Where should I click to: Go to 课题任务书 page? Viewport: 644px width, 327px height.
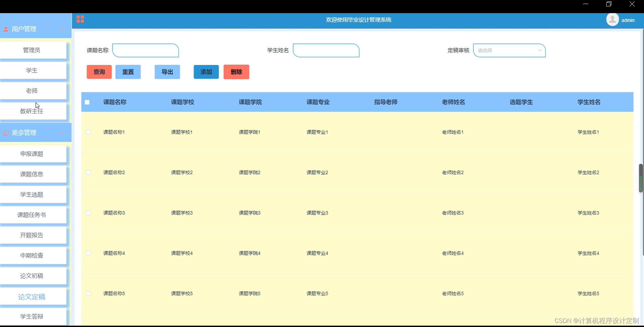33,215
